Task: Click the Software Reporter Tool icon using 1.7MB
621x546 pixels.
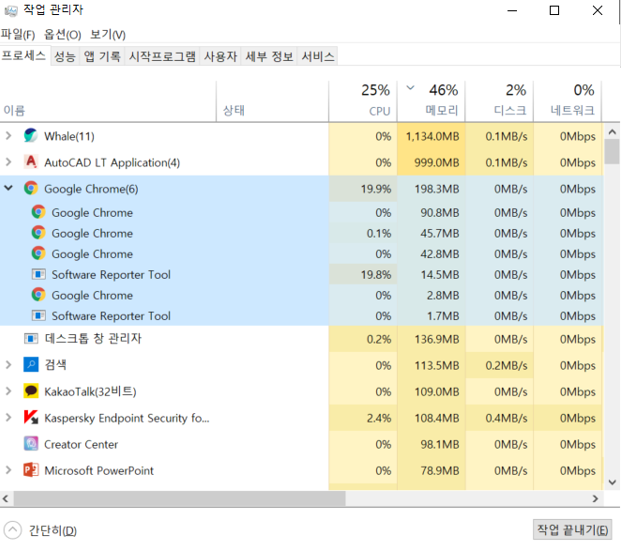Action: [38, 316]
